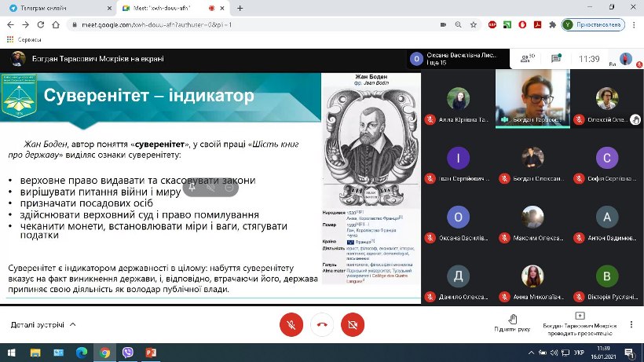The image size is (644, 362).
Task: Click the camera permission icon in address bar
Action: tap(443, 24)
